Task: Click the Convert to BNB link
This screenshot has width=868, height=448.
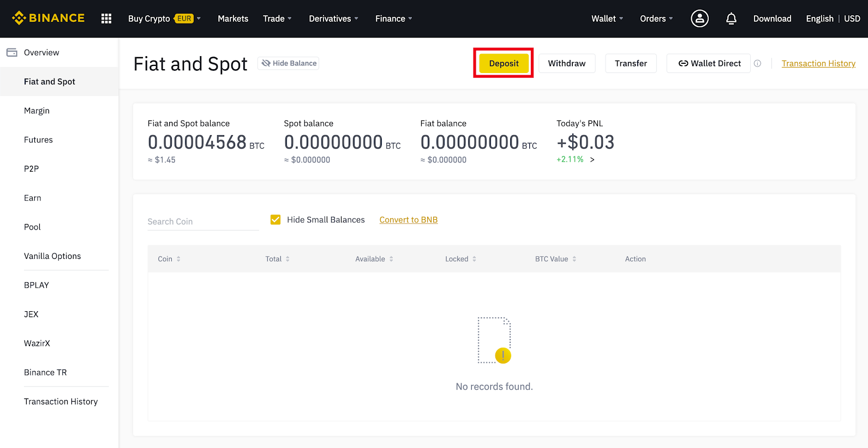Action: 409,220
